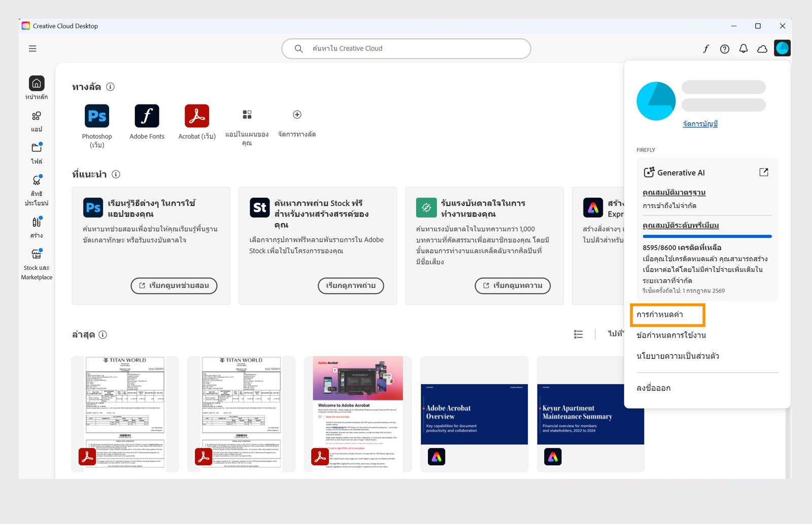This screenshot has width=812, height=524.
Task: Click the เรียกดูภาพถ่าย button
Action: [x=351, y=286]
